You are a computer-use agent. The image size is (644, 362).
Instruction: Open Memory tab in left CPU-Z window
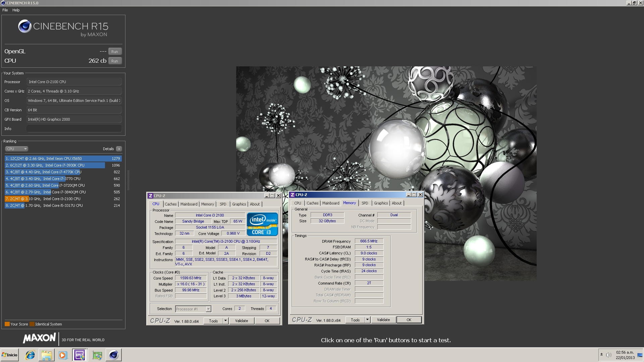point(208,204)
